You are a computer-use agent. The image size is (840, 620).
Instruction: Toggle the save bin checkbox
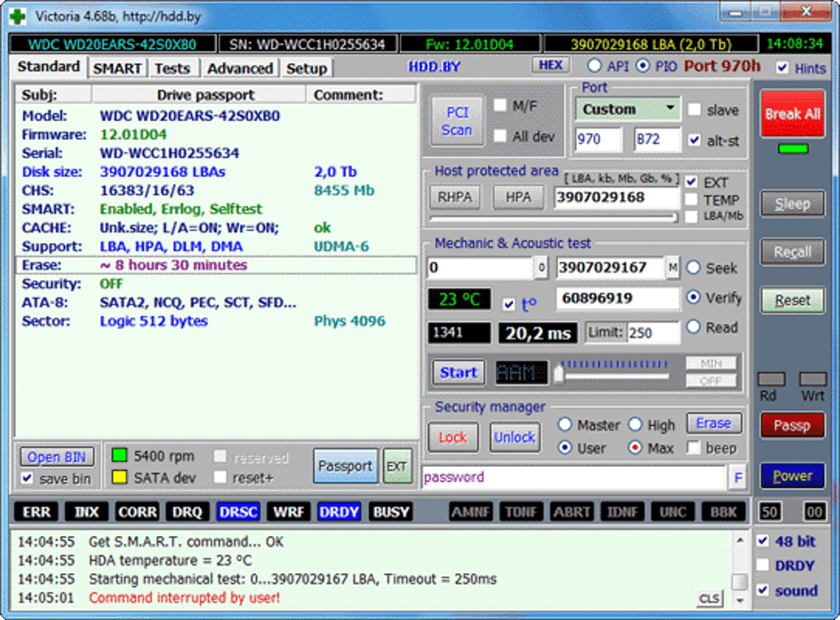coord(27,478)
